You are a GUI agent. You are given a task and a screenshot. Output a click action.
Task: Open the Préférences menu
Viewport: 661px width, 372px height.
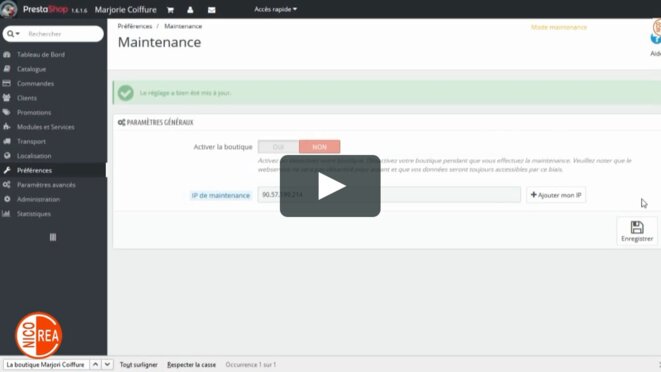35,170
